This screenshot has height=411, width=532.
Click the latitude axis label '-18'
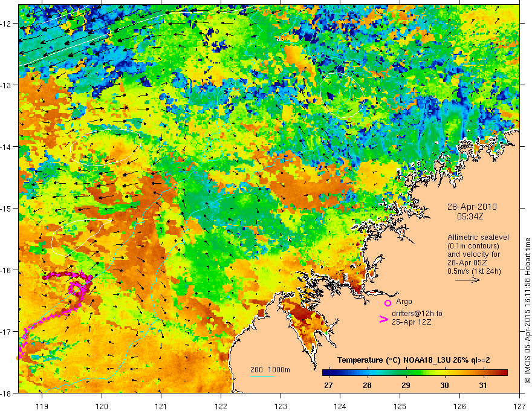6,393
